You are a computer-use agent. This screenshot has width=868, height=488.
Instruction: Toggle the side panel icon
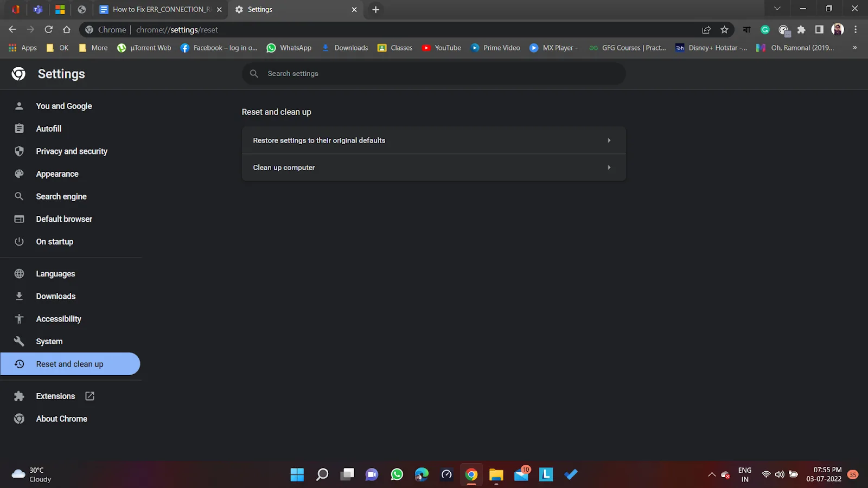coord(819,30)
